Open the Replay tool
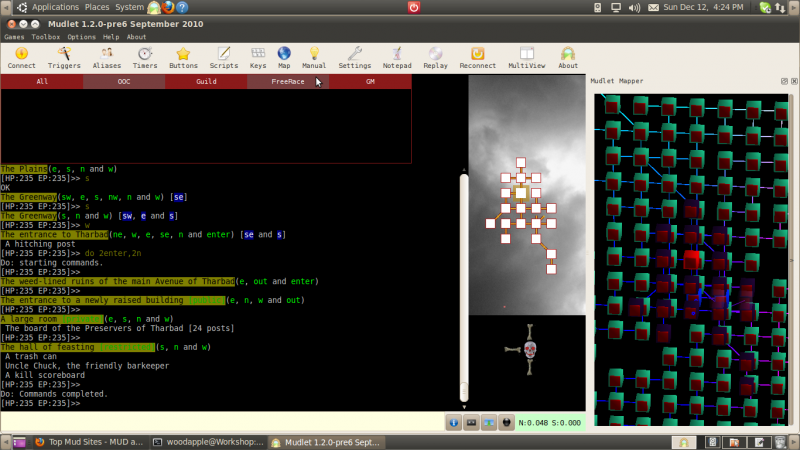This screenshot has width=800, height=450. coord(435,58)
